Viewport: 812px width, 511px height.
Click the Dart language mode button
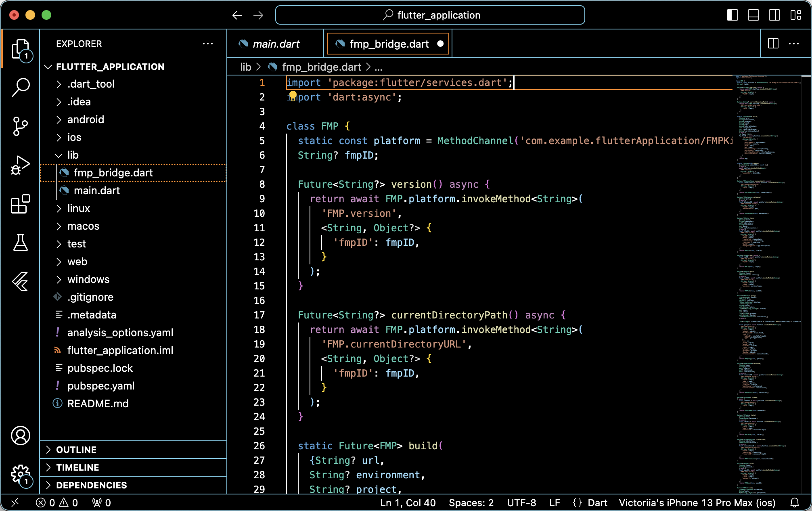click(597, 503)
